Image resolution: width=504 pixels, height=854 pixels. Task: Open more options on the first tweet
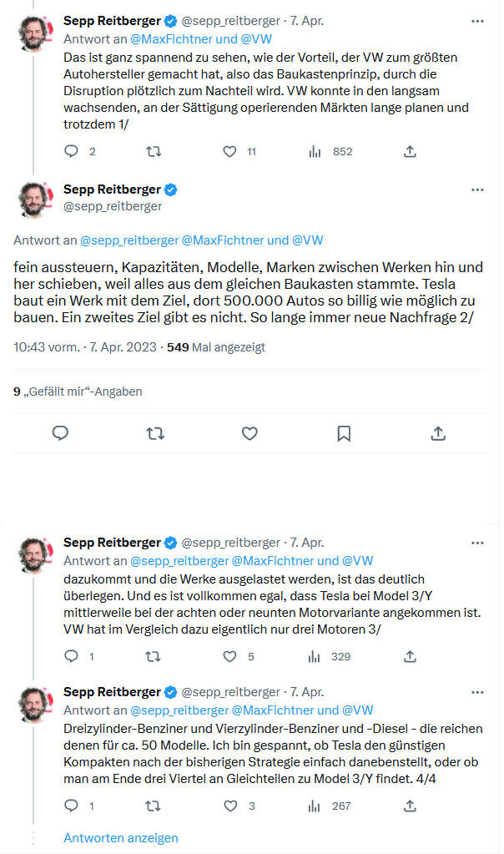point(477,20)
